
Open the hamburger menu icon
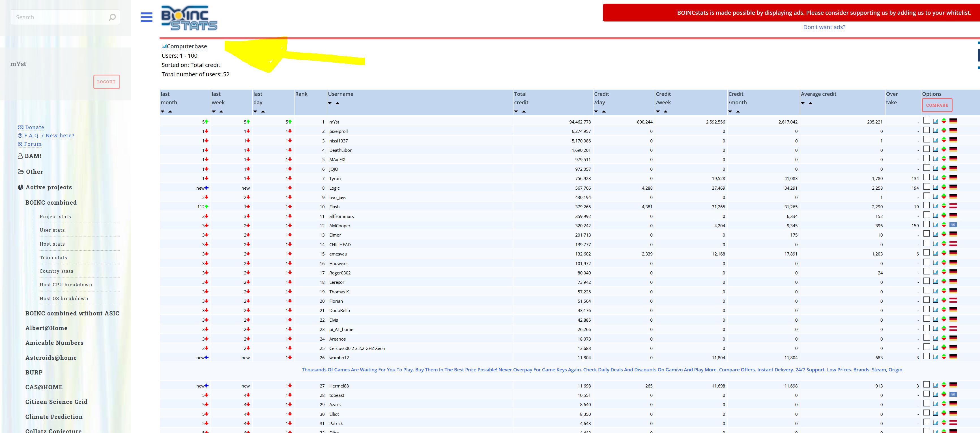click(x=147, y=17)
